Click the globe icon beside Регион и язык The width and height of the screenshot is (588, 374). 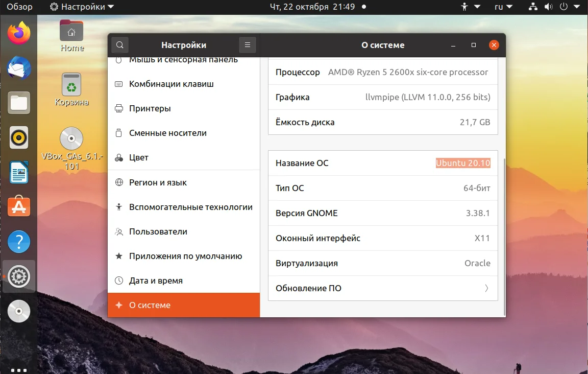pyautogui.click(x=119, y=182)
